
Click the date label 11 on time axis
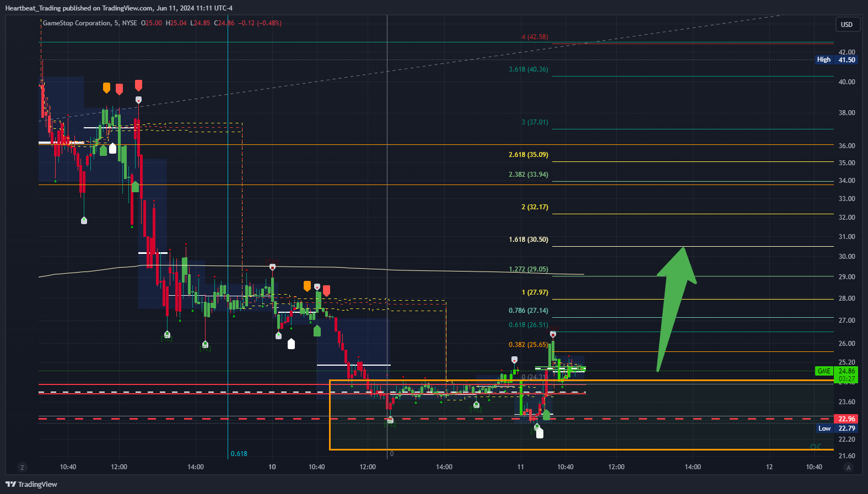(x=520, y=467)
